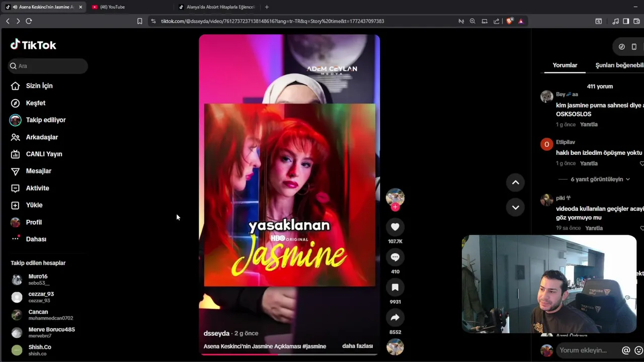Click the #jasmine hashtag in caption
Viewport: 644px width, 362px height.
pyautogui.click(x=314, y=346)
